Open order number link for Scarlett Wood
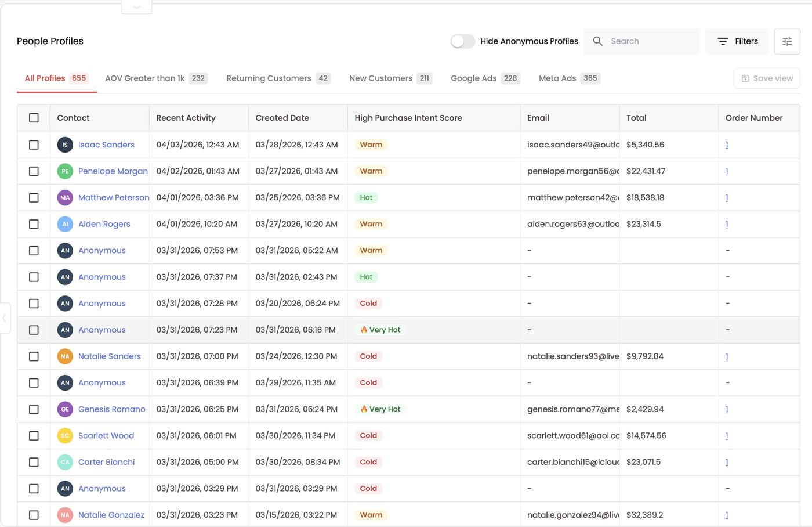Image resolution: width=812 pixels, height=527 pixels. [727, 436]
